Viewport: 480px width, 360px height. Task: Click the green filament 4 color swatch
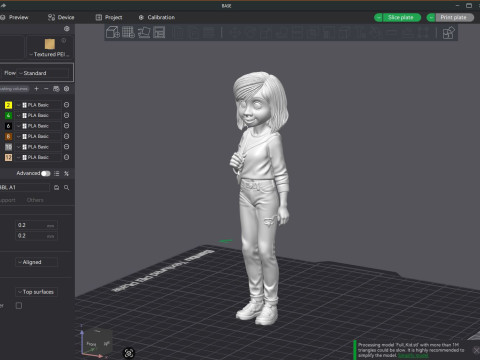tap(8, 115)
